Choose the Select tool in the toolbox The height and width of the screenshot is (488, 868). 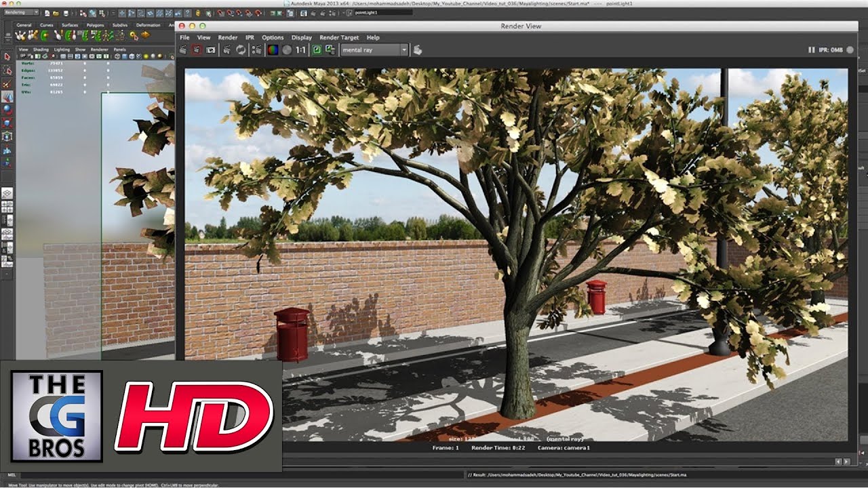(7, 56)
